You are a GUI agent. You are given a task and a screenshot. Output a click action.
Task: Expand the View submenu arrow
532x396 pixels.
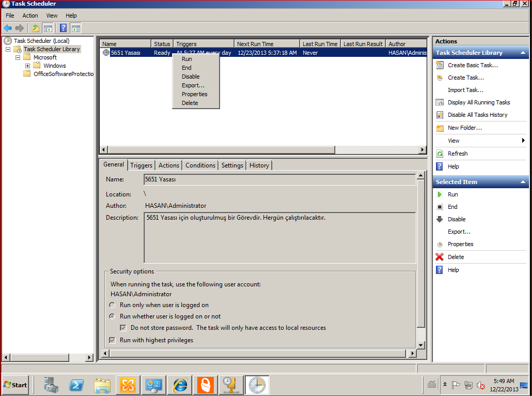(x=523, y=141)
